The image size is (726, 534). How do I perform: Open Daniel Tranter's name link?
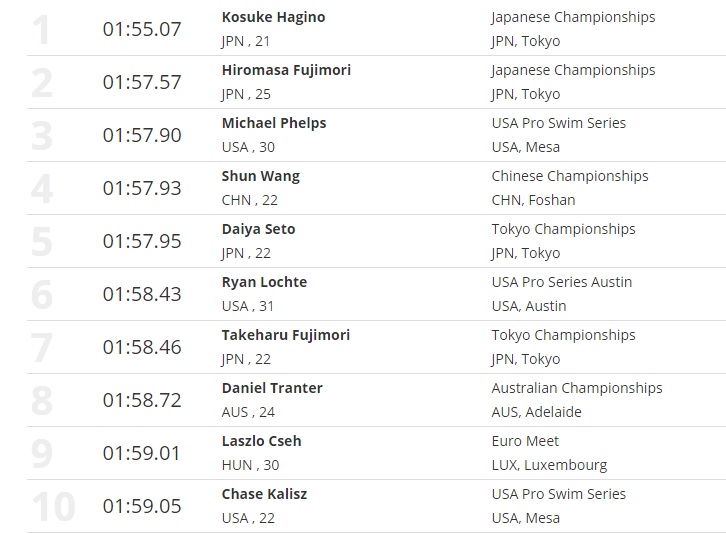coord(272,388)
